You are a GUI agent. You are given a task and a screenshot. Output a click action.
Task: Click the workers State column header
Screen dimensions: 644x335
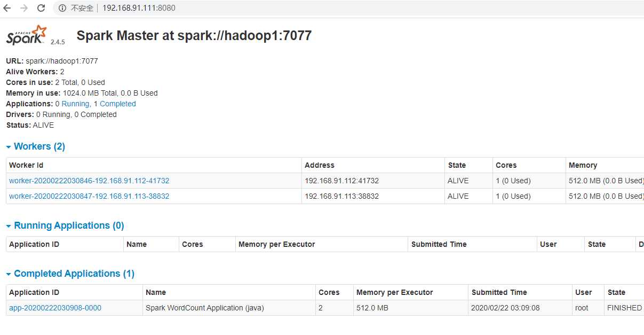pyautogui.click(x=457, y=165)
